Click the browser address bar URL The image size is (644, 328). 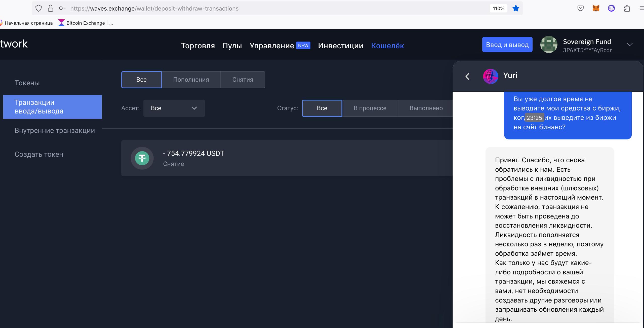tap(154, 8)
